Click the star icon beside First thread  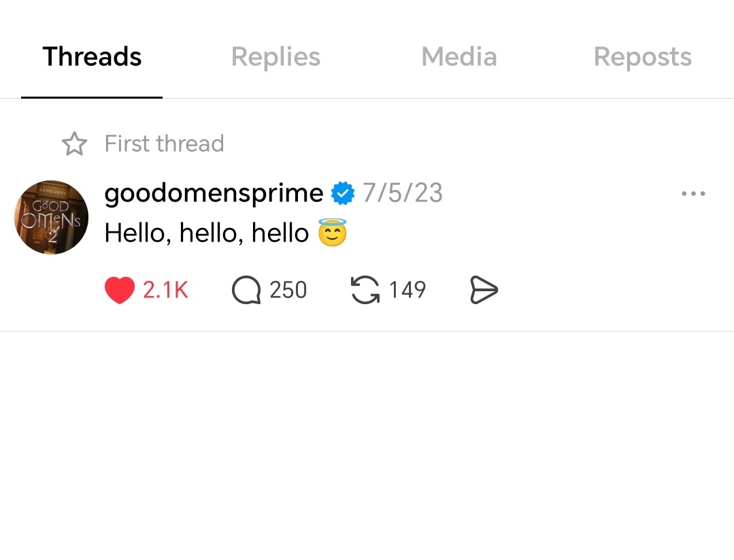[74, 144]
